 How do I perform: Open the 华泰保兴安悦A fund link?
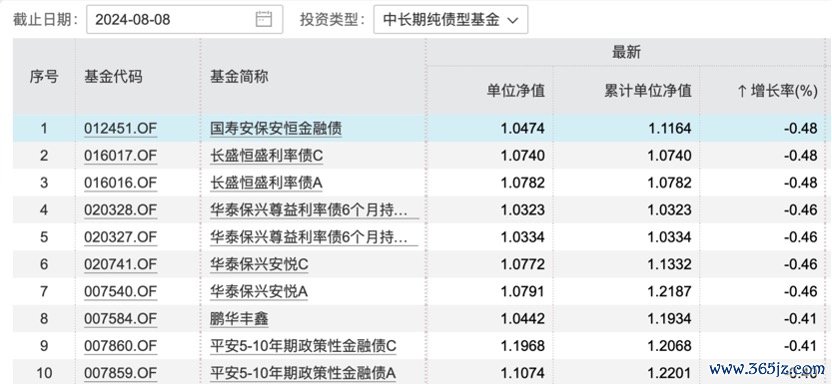259,291
